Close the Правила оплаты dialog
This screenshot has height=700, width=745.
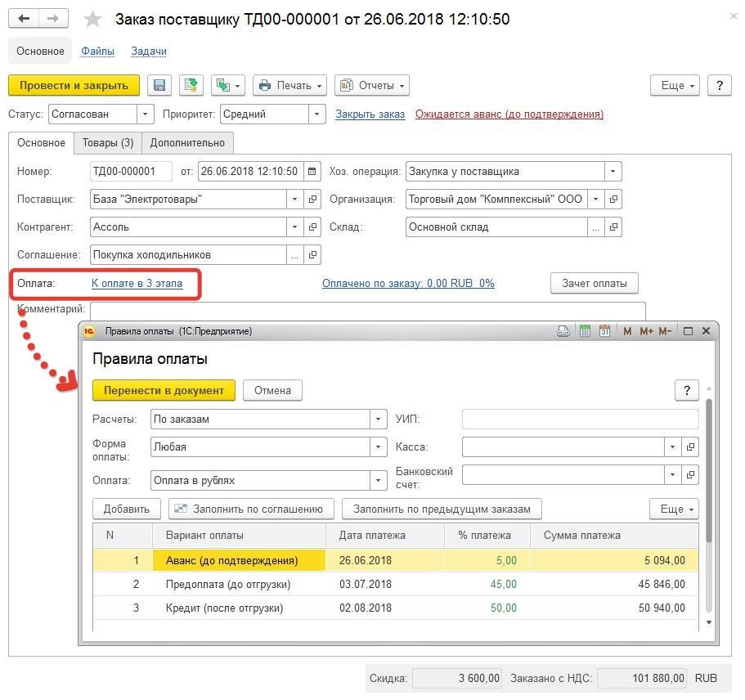point(706,330)
